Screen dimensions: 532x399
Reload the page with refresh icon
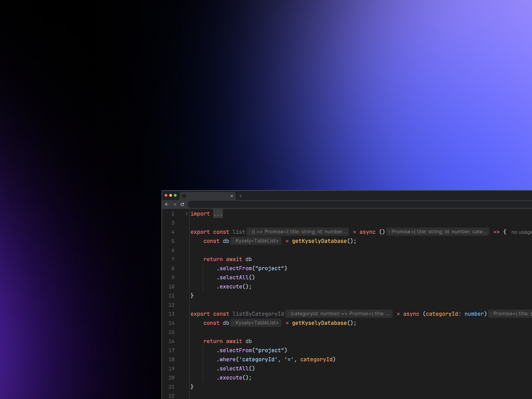182,204
